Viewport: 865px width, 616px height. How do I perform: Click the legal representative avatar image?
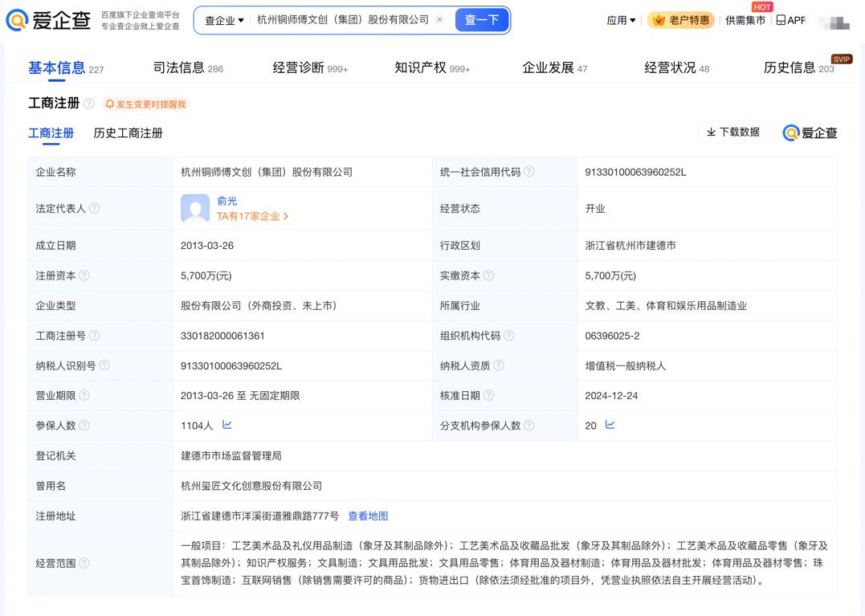click(195, 209)
